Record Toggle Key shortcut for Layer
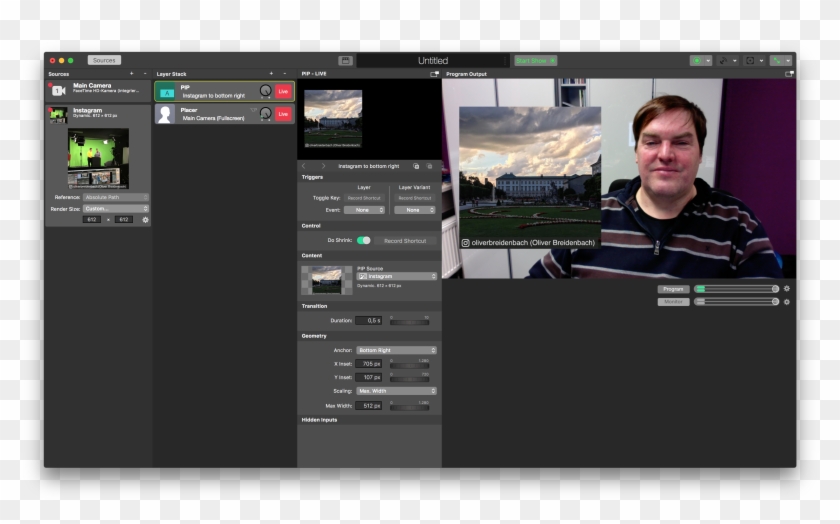Image resolution: width=840 pixels, height=524 pixels. 364,198
